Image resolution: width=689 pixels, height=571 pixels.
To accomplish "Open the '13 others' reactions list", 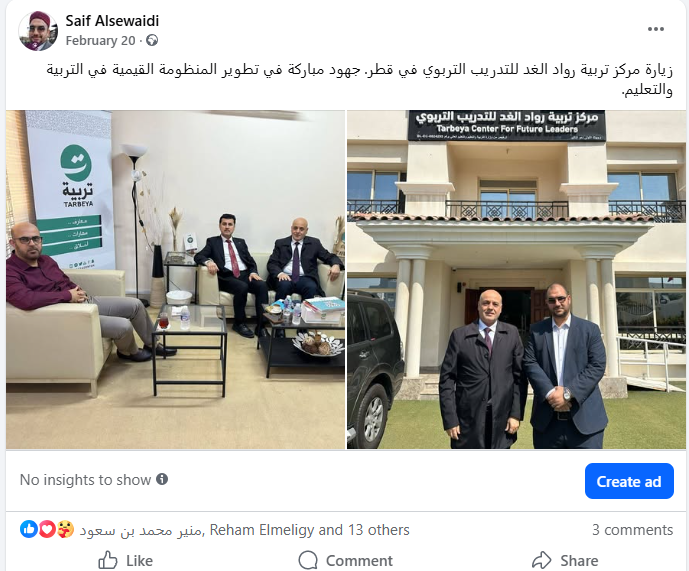I will [x=379, y=530].
